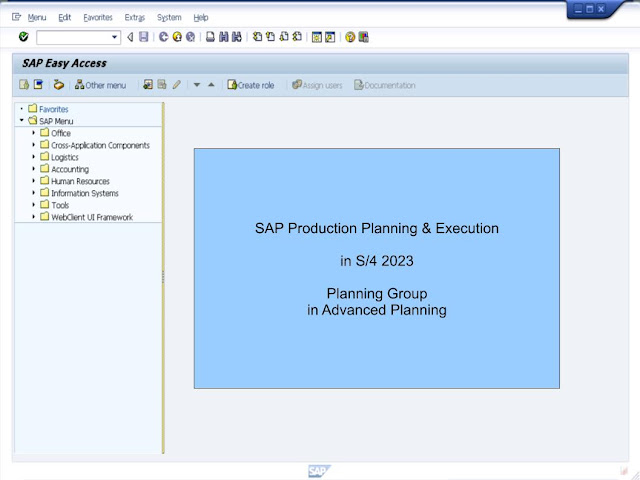
Task: Click the Add to Favorites icon
Action: pyautogui.click(x=148, y=85)
